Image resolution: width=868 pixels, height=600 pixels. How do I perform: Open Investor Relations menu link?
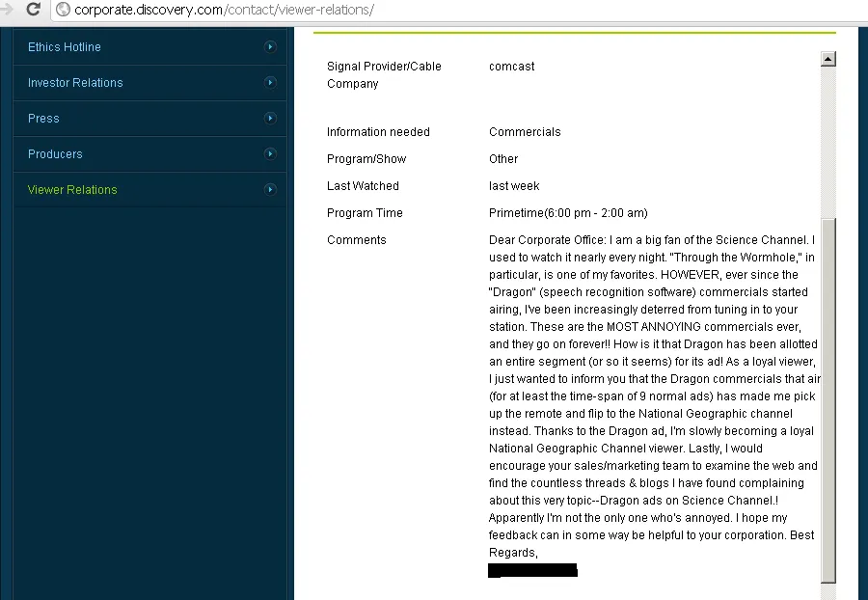coord(75,82)
